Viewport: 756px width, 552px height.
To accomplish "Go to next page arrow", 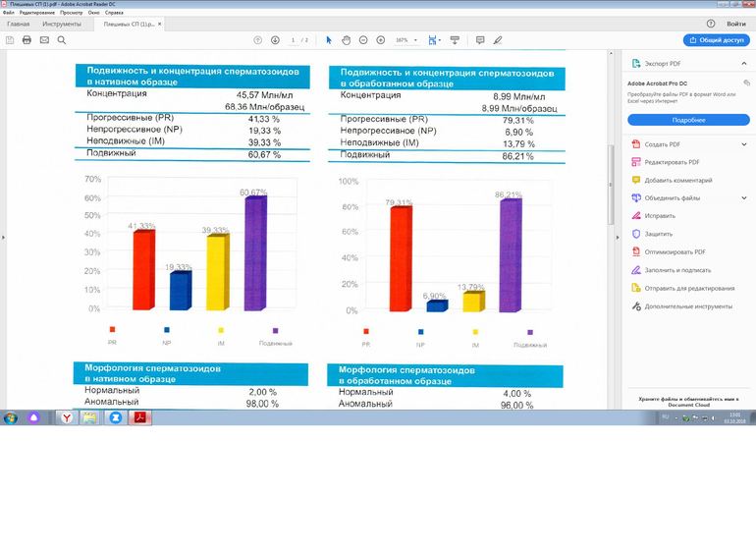I will [275, 40].
